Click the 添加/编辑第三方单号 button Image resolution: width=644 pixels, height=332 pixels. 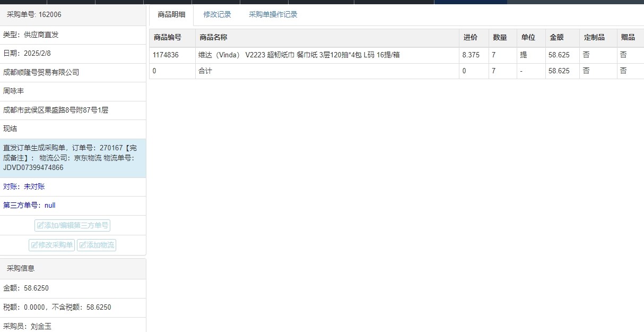pos(72,225)
